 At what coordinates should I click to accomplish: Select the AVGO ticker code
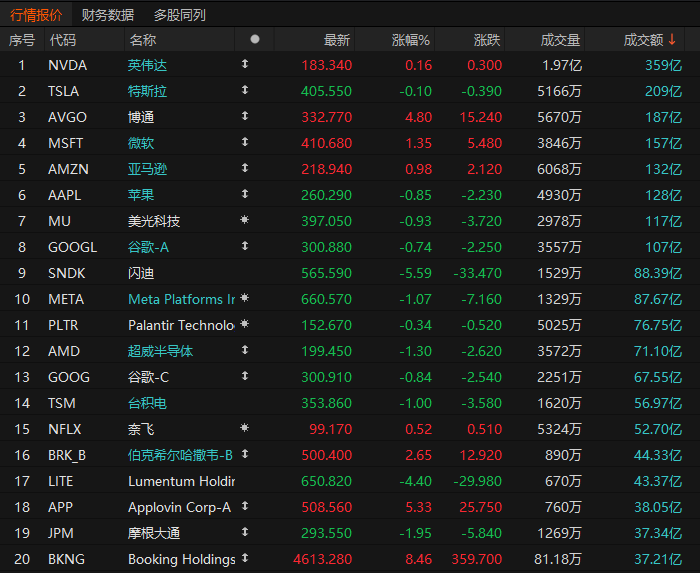click(67, 117)
